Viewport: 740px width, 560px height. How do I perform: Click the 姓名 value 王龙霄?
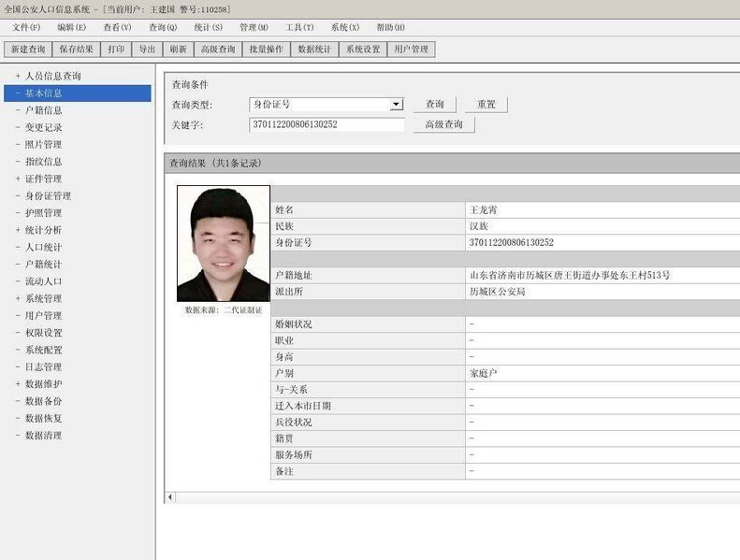pos(484,210)
